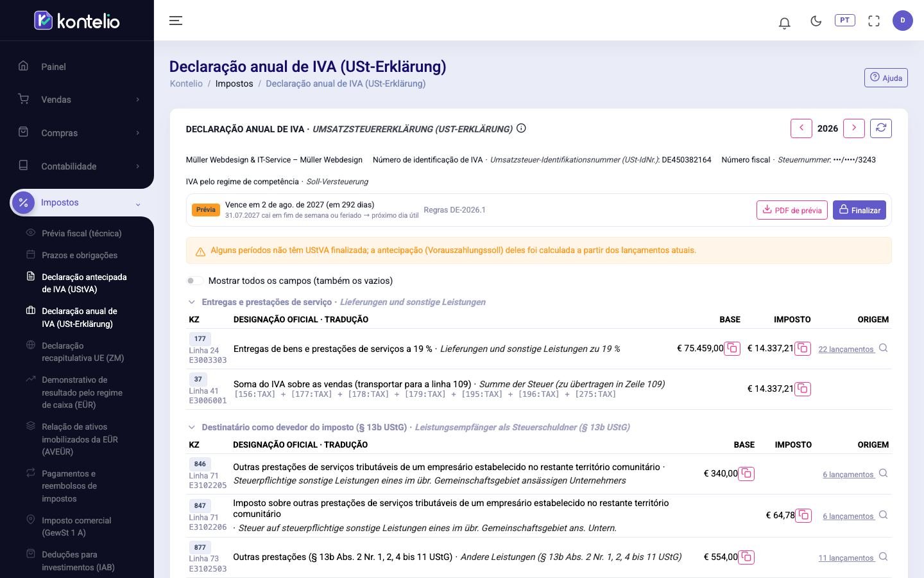Search entries of KZ 847 row
Screen dimensions: 924x578
pos(883,515)
